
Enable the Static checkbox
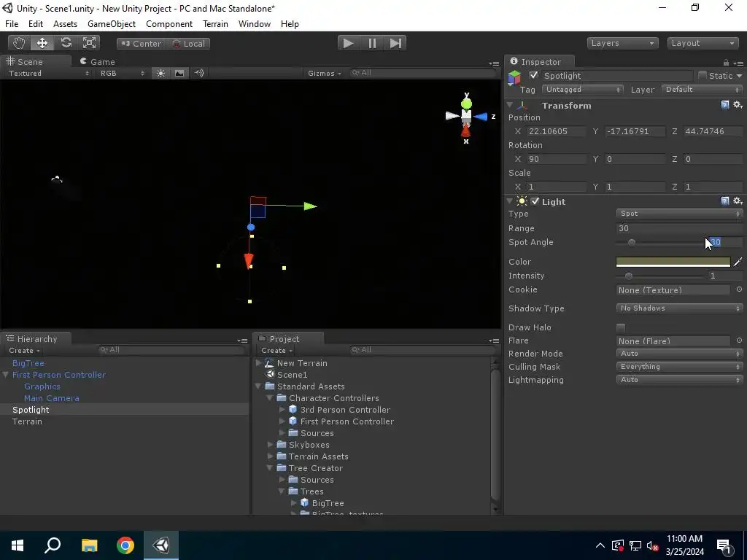703,75
